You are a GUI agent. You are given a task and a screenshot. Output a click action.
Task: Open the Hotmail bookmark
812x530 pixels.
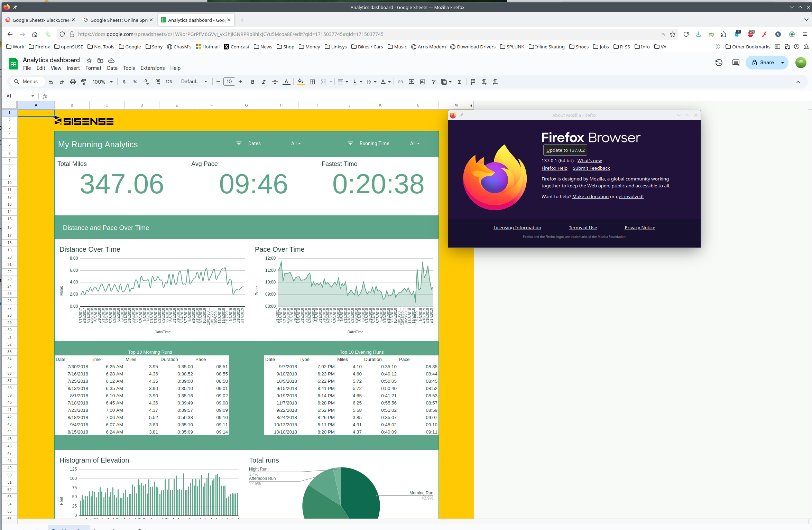tap(207, 47)
